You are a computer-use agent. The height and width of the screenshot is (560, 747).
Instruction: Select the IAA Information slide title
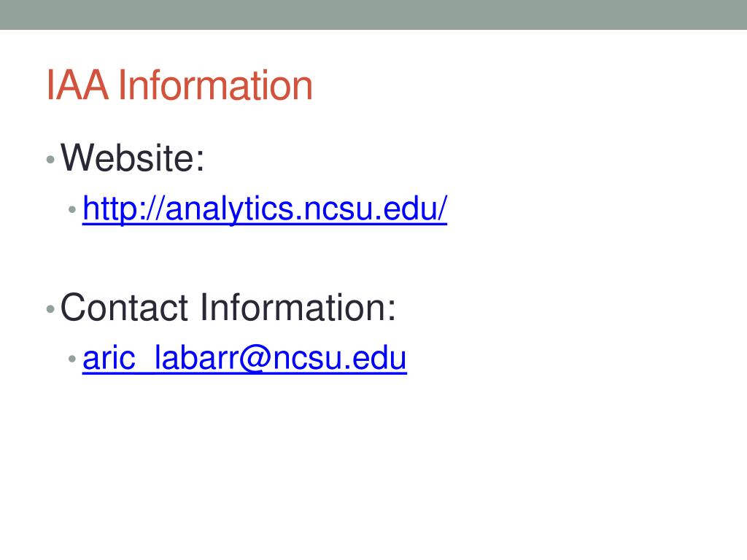[179, 85]
